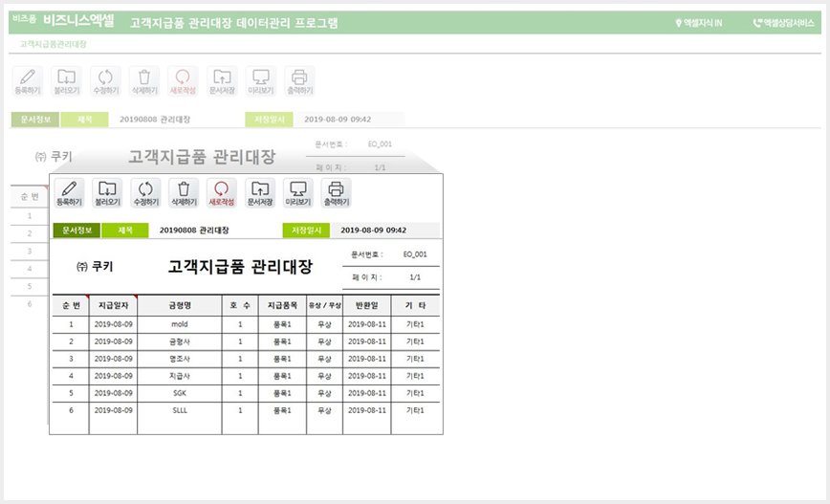Click document number EO_001 in zoomed panel

[x=415, y=254]
